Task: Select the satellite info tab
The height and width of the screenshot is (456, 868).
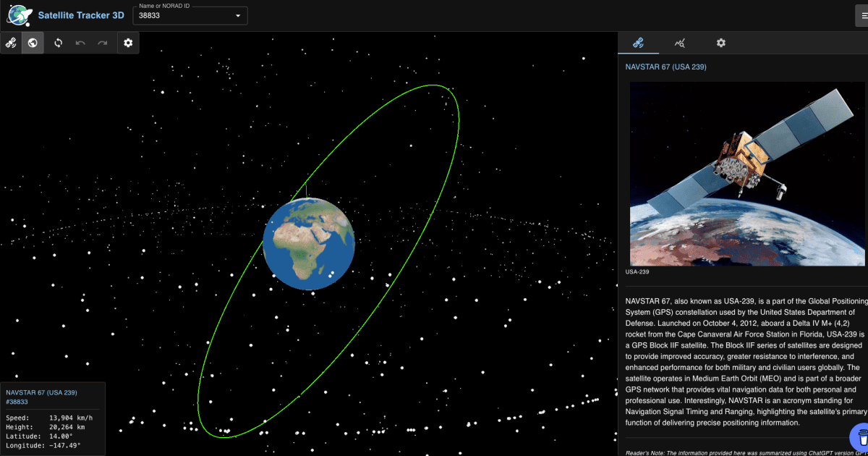Action: 637,43
